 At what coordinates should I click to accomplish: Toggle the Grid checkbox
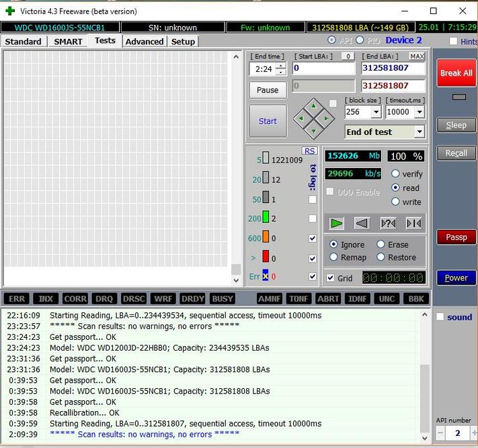tap(330, 278)
